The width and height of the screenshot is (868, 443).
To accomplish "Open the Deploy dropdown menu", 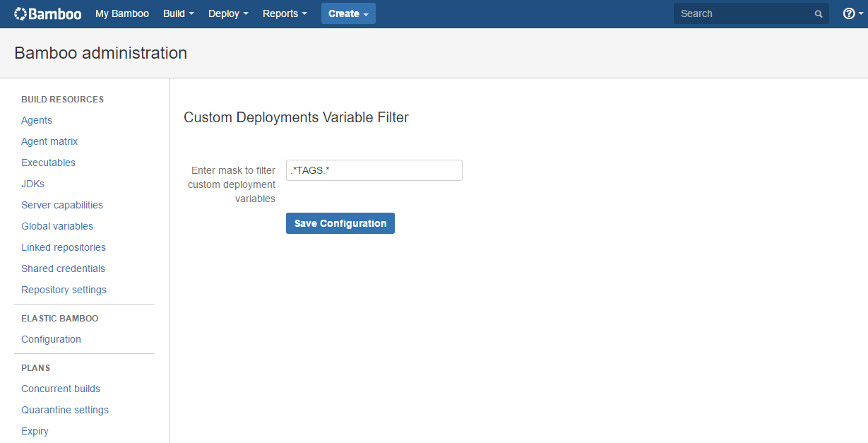I will (x=227, y=13).
